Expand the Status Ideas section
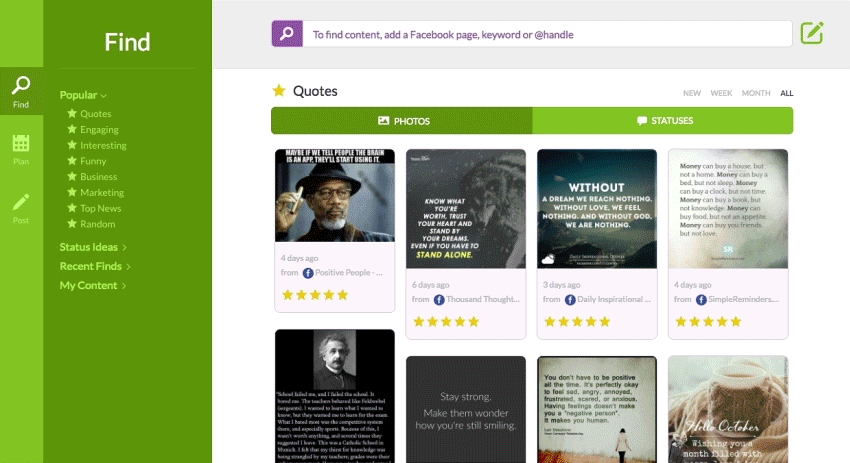Image resolution: width=850 pixels, height=463 pixels. coord(93,247)
